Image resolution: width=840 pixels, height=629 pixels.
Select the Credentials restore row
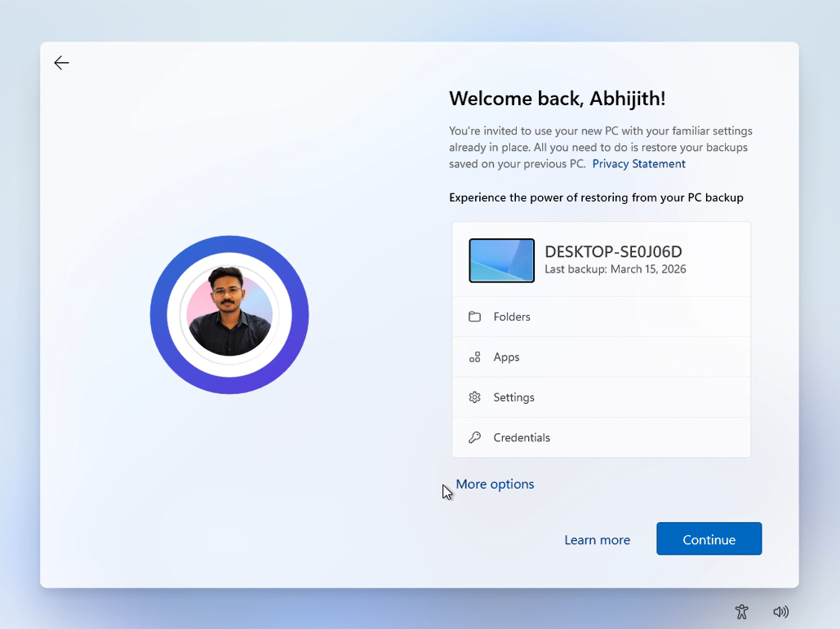pyautogui.click(x=601, y=437)
